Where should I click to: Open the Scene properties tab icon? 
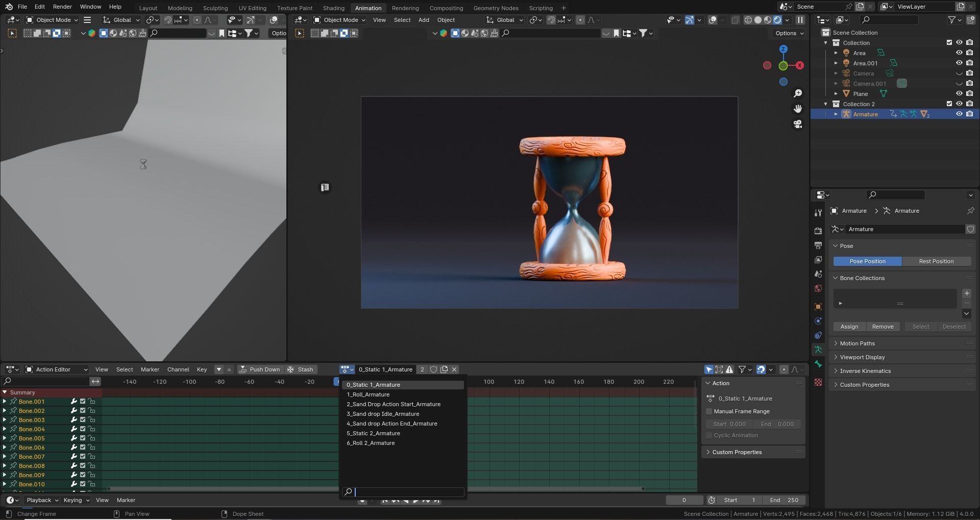coord(818,274)
